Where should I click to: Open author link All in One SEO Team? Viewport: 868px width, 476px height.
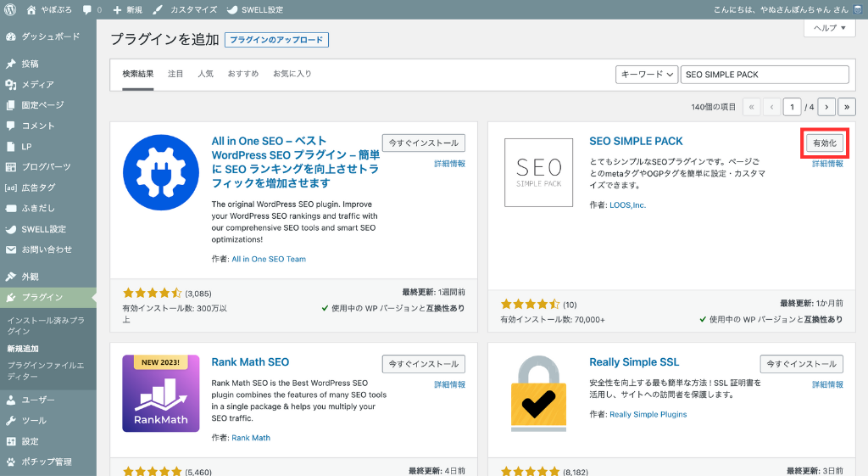click(269, 259)
